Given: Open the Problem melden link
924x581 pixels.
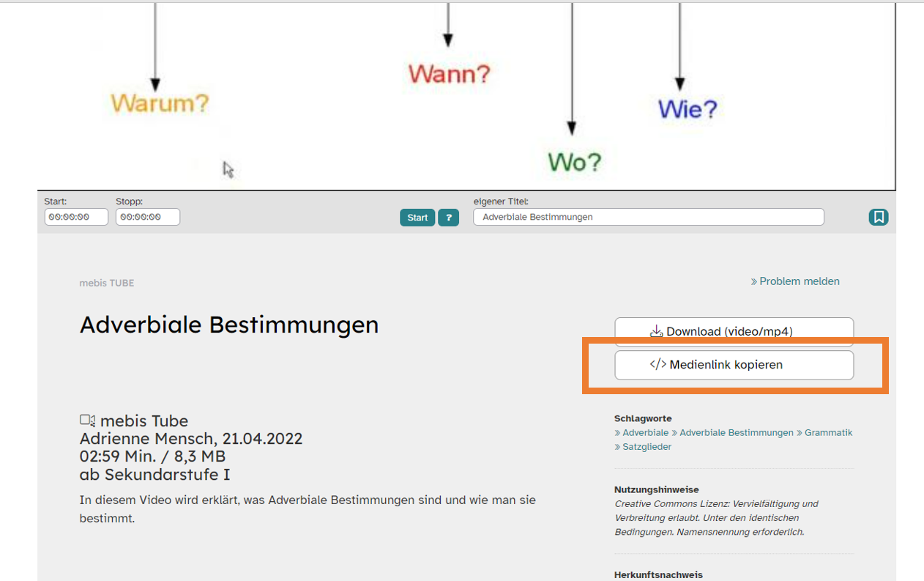Looking at the screenshot, I should (x=799, y=281).
